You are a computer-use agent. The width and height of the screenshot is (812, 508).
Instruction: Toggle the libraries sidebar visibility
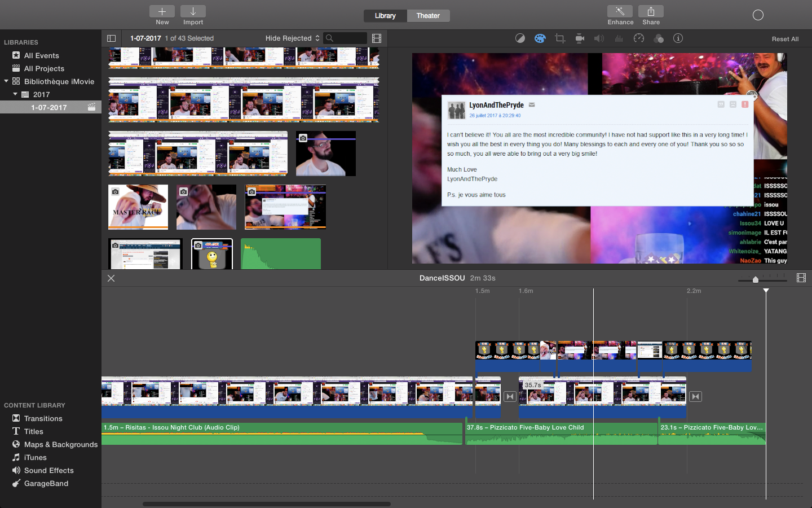coord(111,38)
